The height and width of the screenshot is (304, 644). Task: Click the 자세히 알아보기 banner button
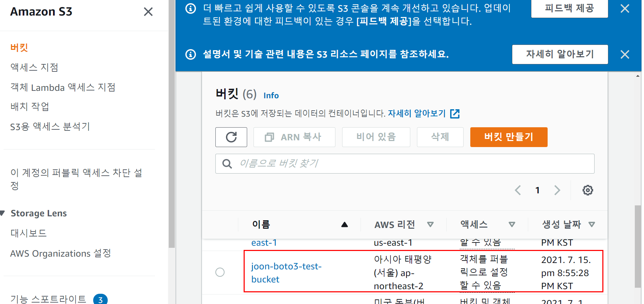point(560,54)
